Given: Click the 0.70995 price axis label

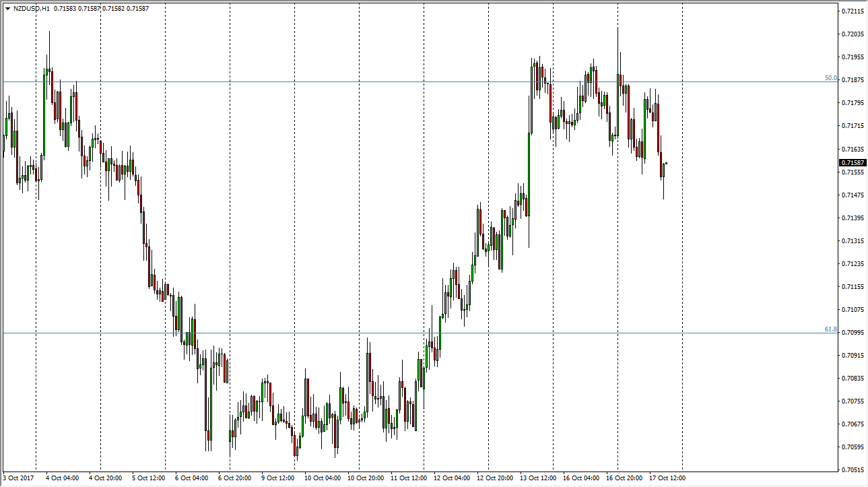Looking at the screenshot, I should (x=853, y=332).
